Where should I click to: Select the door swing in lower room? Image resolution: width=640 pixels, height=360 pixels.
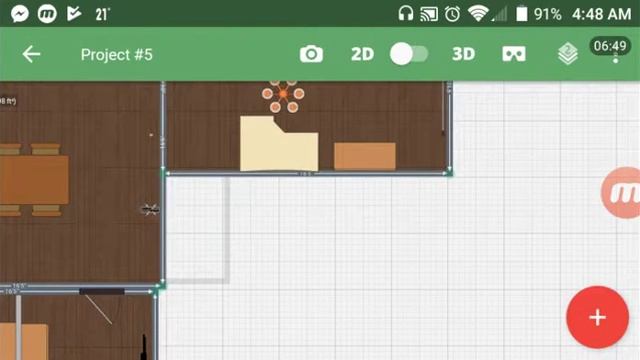coord(98,309)
